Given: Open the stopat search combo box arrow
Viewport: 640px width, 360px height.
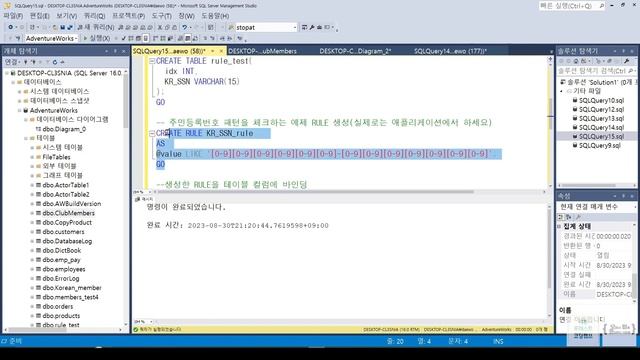Looking at the screenshot, I should pos(295,27).
